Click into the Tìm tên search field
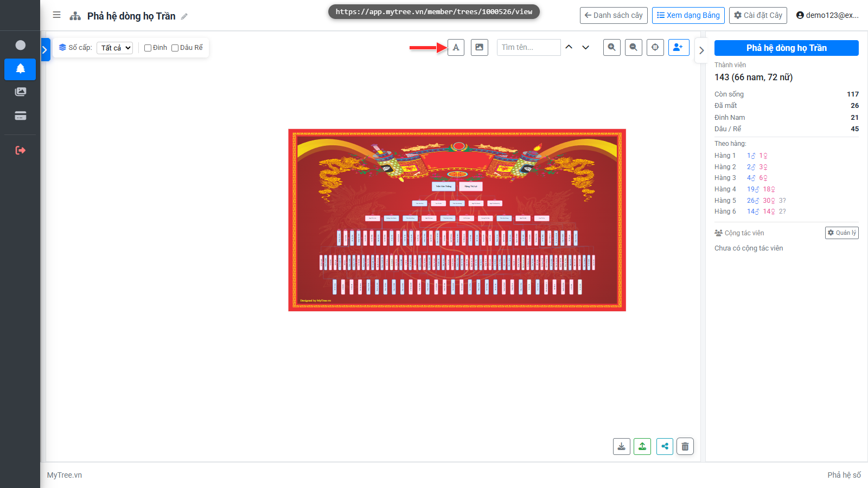The height and width of the screenshot is (488, 868). 528,47
